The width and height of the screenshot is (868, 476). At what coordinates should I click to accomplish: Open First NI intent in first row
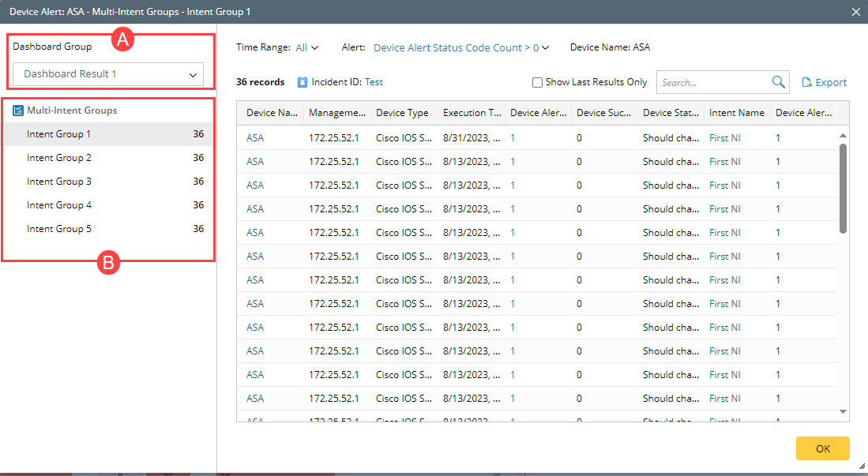click(724, 137)
